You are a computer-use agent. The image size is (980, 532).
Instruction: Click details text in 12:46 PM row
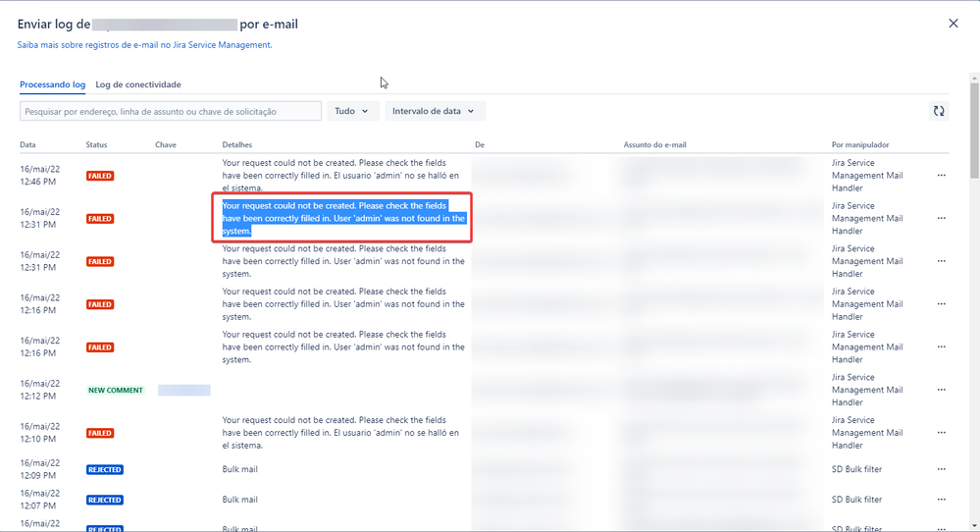click(x=340, y=176)
